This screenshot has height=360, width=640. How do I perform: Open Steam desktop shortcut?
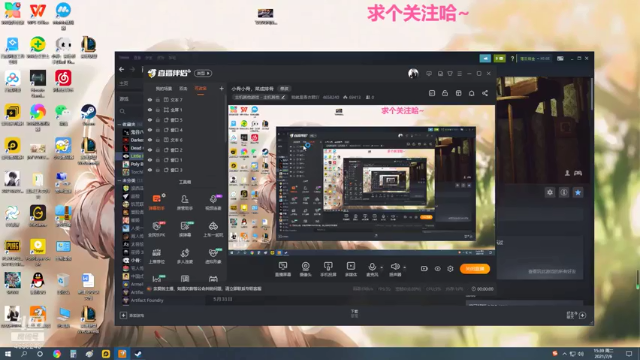click(x=88, y=115)
